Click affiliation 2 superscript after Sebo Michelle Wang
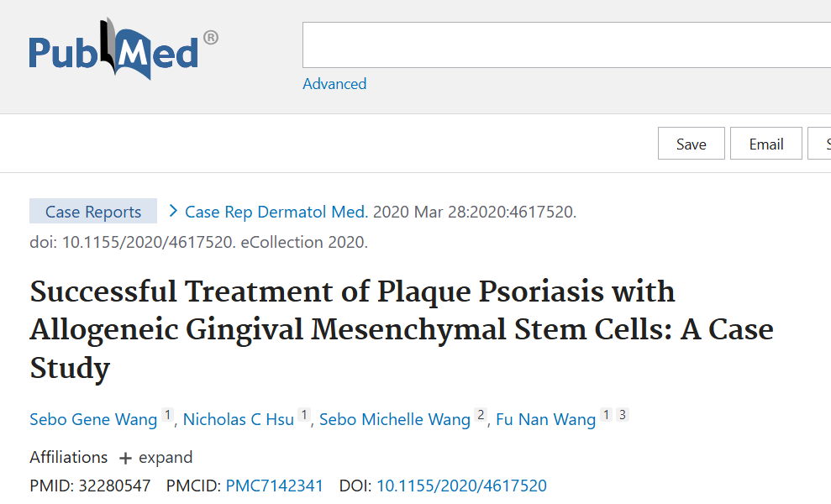The width and height of the screenshot is (831, 504). (481, 415)
